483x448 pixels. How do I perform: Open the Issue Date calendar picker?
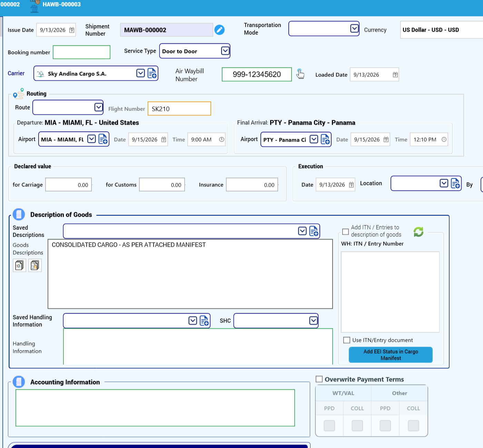point(72,30)
